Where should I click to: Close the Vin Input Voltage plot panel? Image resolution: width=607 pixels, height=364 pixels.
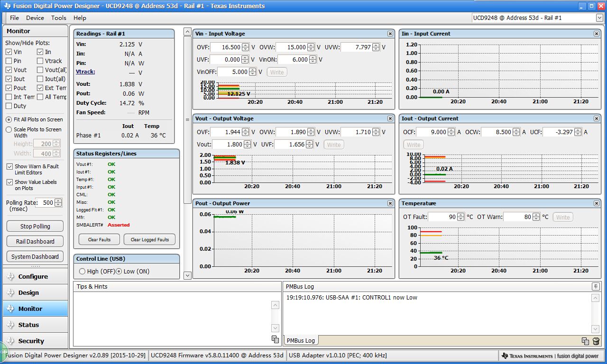pos(390,34)
